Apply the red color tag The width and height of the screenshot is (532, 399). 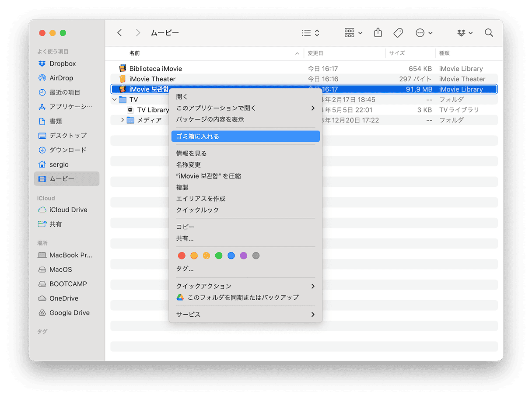click(x=182, y=255)
